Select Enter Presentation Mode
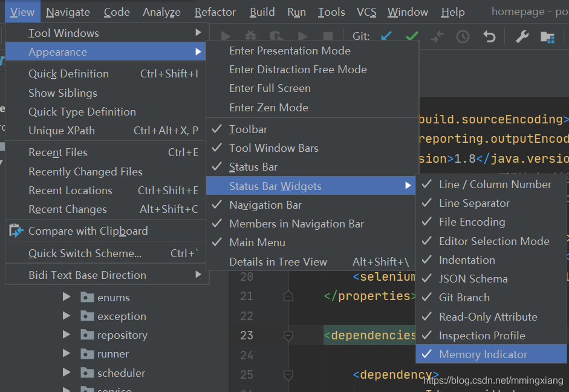This screenshot has height=392, width=569. [x=311, y=50]
